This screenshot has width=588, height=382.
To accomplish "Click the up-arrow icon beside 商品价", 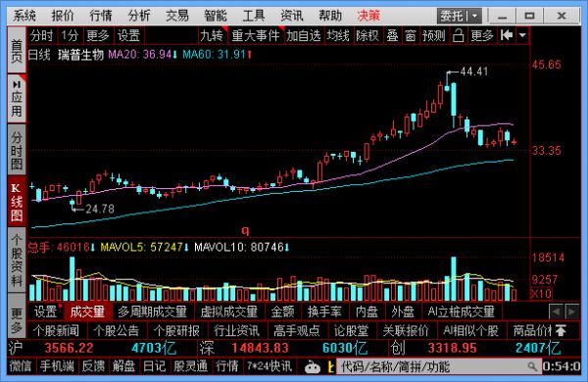I will (561, 330).
